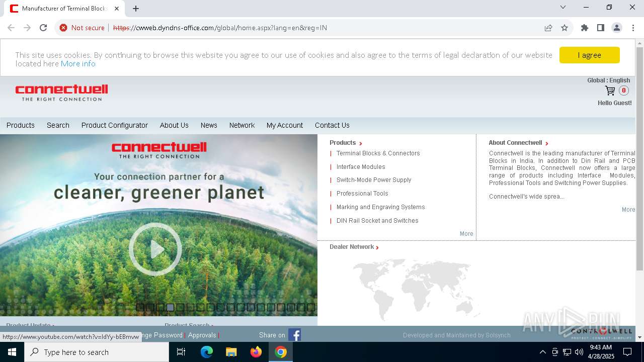Click More under Products list
Image resolution: width=644 pixels, height=362 pixels.
[x=466, y=234]
